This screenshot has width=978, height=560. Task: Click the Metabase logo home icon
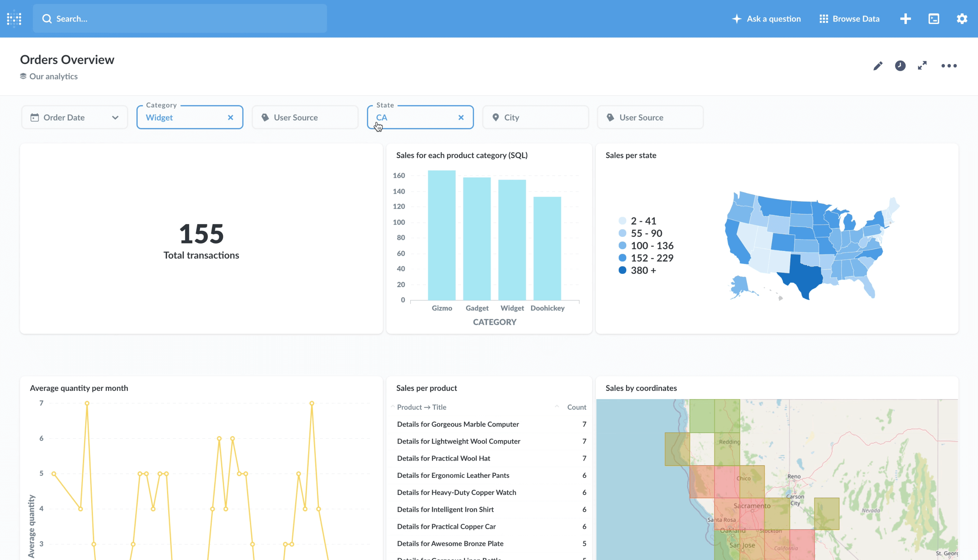(14, 18)
